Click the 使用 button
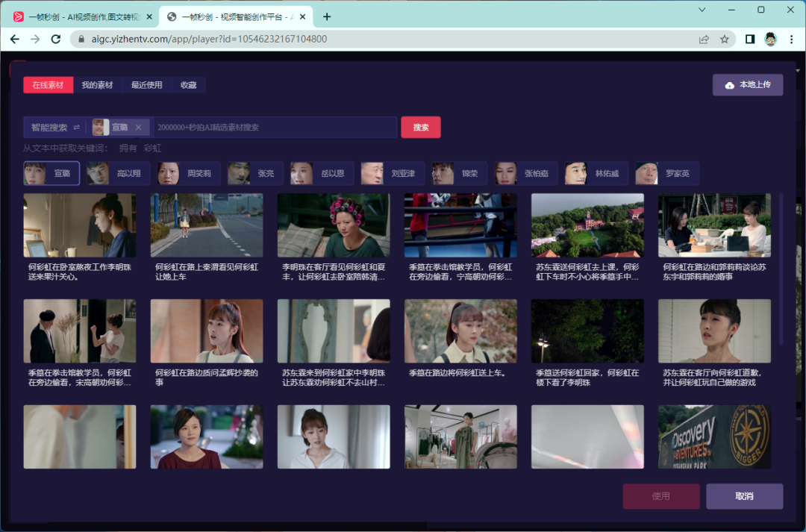Viewport: 806px width, 532px height. 661,496
